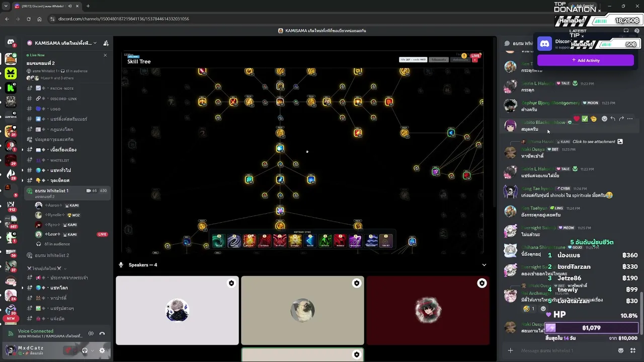Image resolution: width=644 pixels, height=362 pixels.
Task: Open the add reaction emoji picker
Action: [604, 119]
